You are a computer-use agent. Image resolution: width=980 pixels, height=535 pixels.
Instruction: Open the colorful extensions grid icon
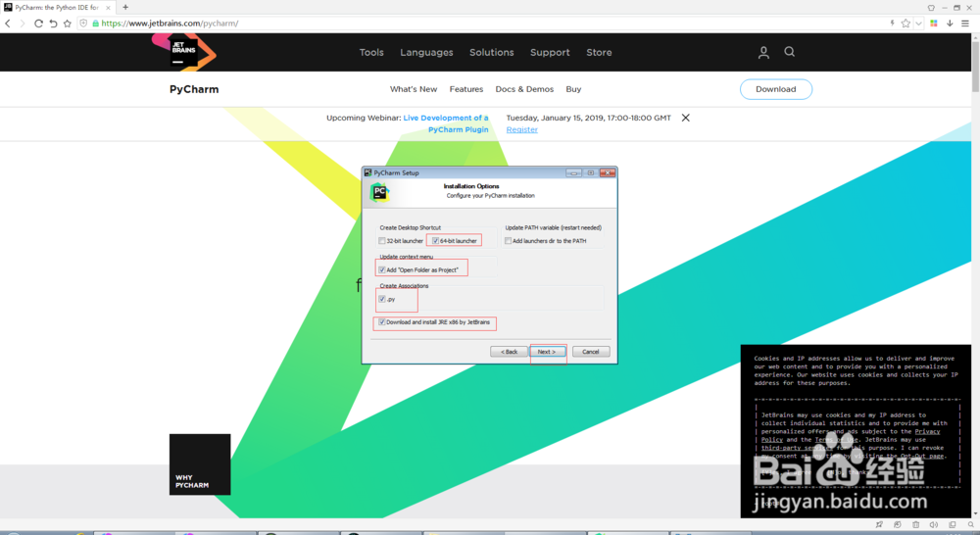pos(934,24)
